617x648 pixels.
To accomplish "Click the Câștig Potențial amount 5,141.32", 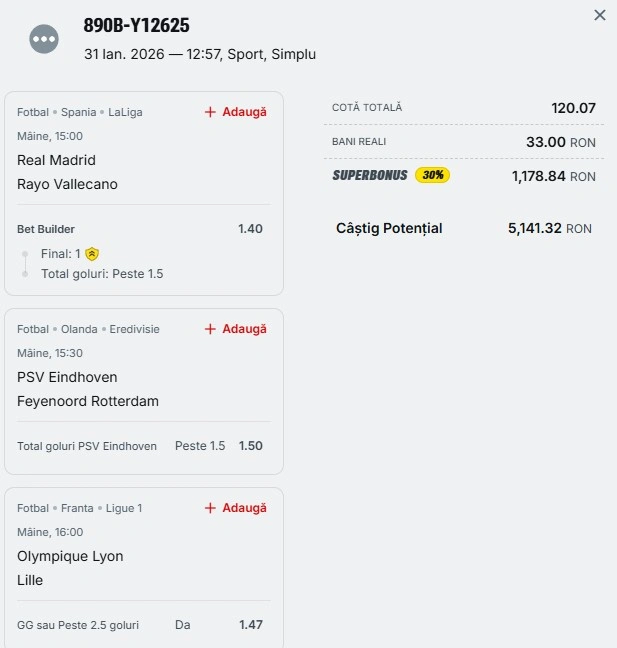I will (534, 229).
